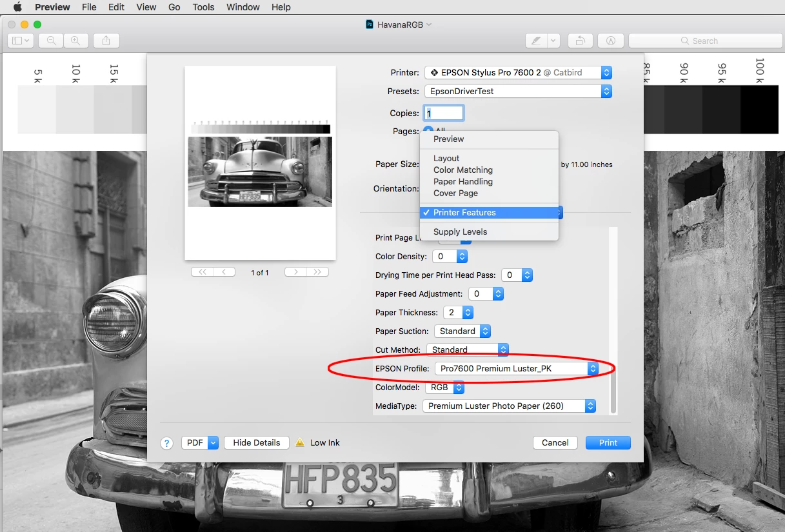Open the File menu
The height and width of the screenshot is (532, 785).
click(89, 7)
